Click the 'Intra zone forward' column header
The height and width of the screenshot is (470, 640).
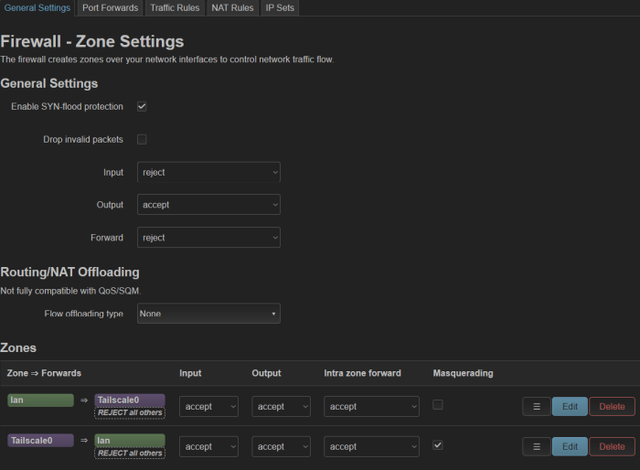coord(362,373)
